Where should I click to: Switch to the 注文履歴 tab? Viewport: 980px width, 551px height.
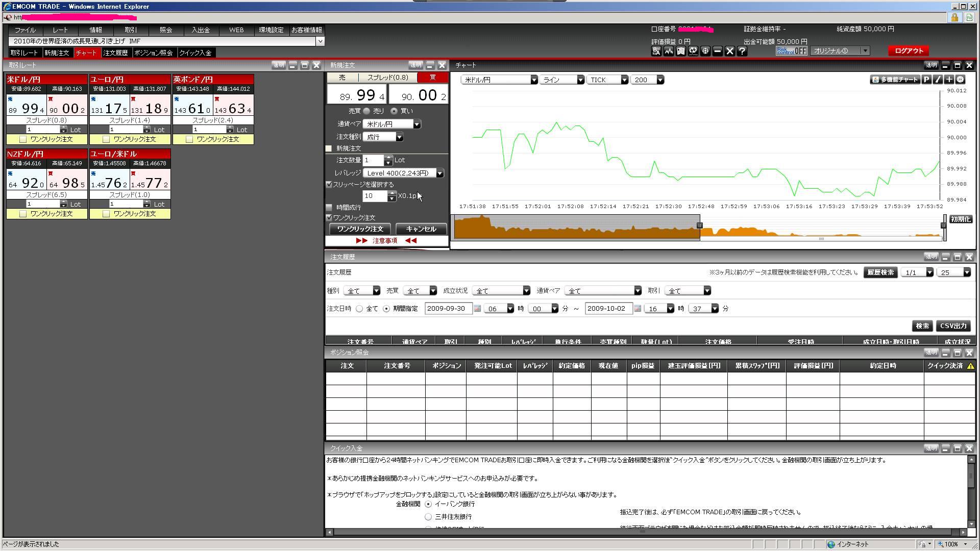pos(115,53)
